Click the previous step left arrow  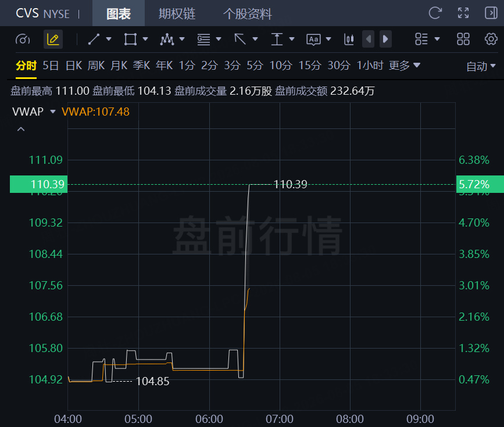(x=369, y=39)
